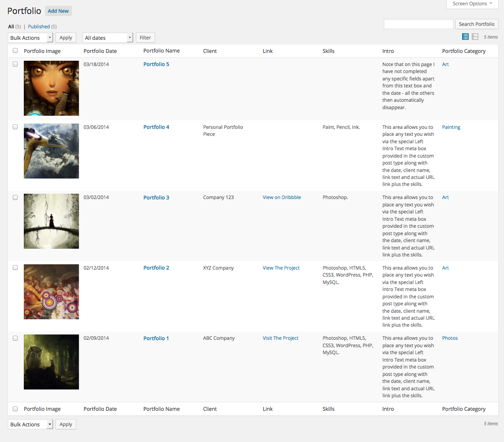Click the Intro header in bottom row
Viewport: 504px width, 442px height.
[388, 409]
